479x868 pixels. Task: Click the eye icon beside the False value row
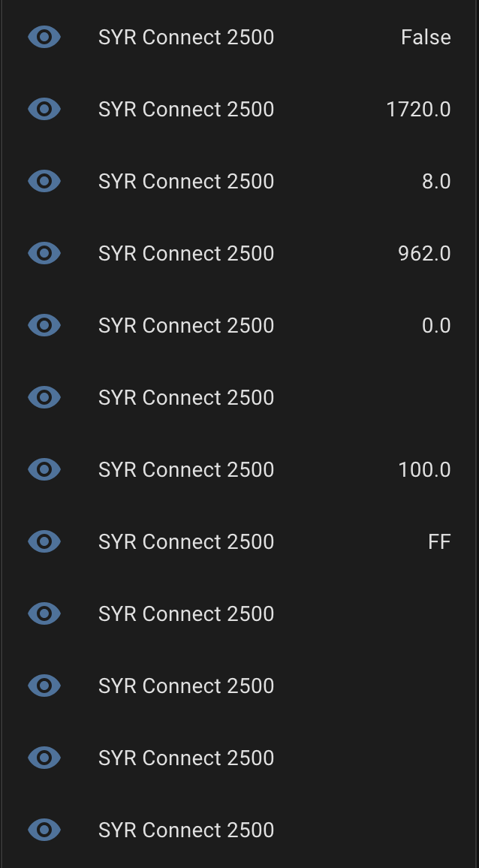coord(44,37)
